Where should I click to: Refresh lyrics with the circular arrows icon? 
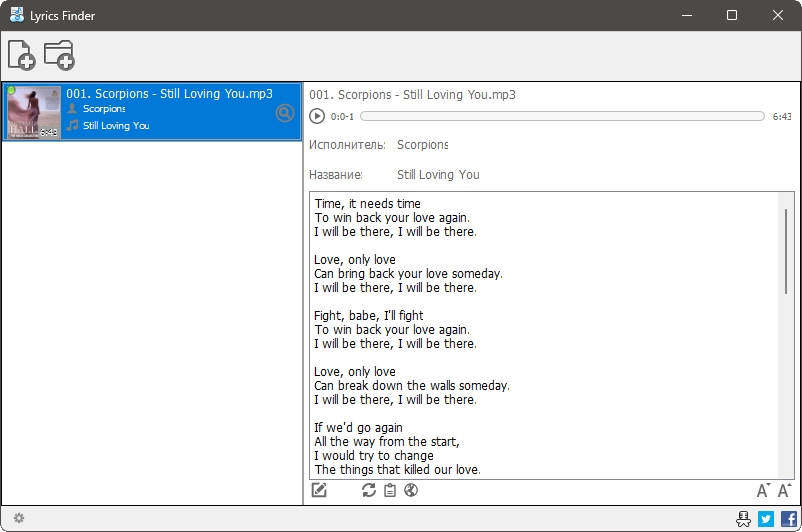pos(369,490)
